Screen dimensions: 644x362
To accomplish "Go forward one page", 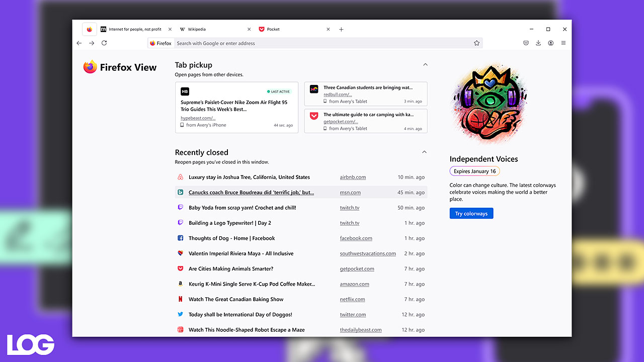I will [x=92, y=43].
